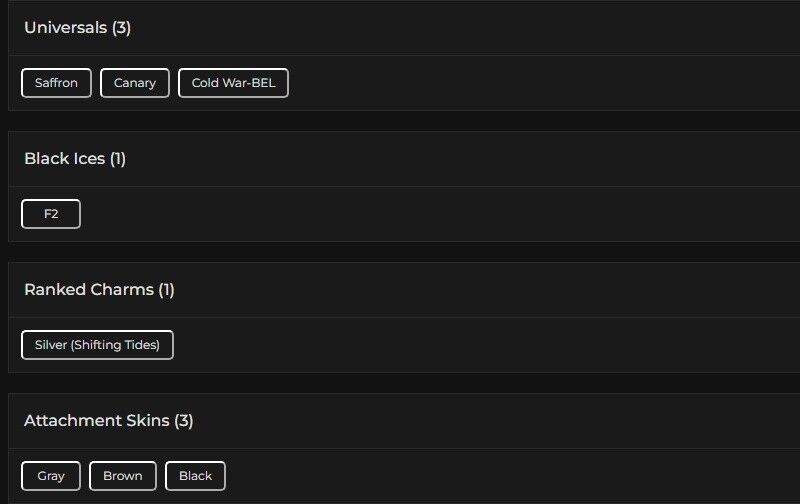Click the Silver (Shifting Tides) charm tag
The height and width of the screenshot is (504, 800).
[97, 345]
